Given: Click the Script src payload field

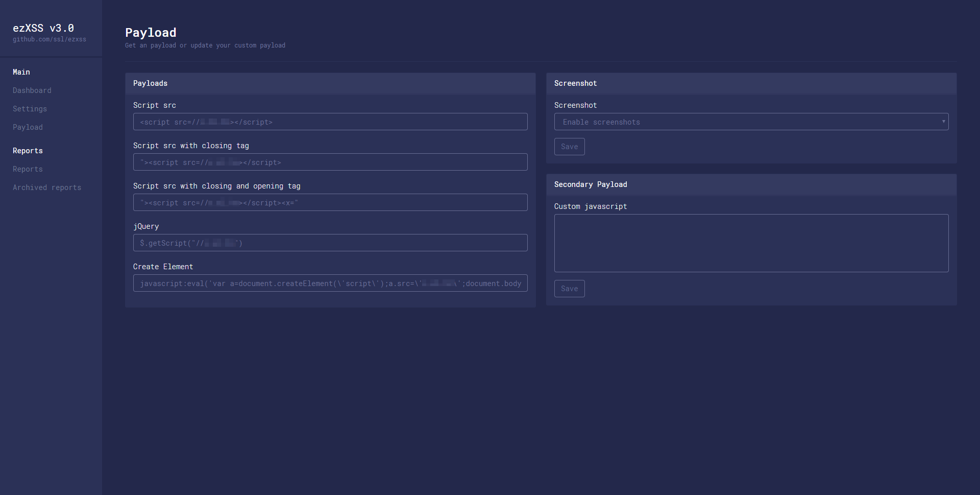Looking at the screenshot, I should pyautogui.click(x=330, y=122).
